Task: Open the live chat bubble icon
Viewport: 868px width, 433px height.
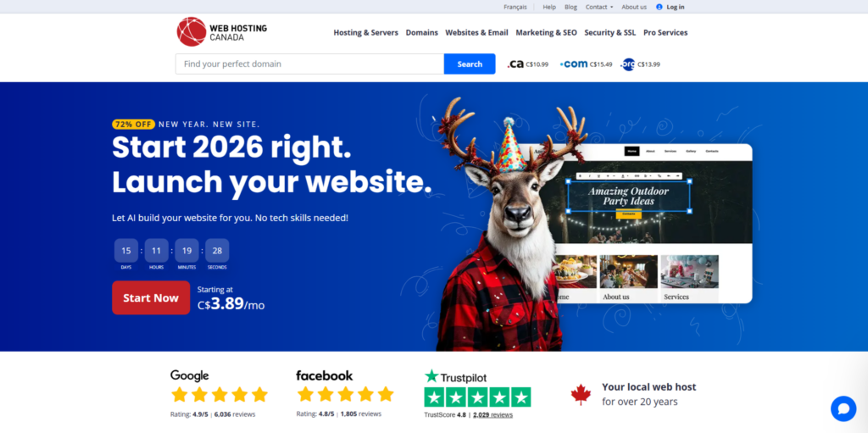Action: click(x=843, y=408)
